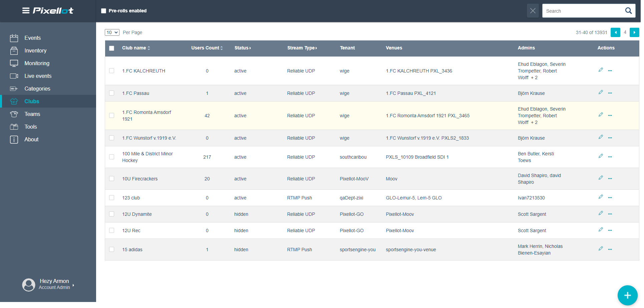644x308 pixels.
Task: Open more actions for 1.FC Wunstorf
Action: point(610,138)
